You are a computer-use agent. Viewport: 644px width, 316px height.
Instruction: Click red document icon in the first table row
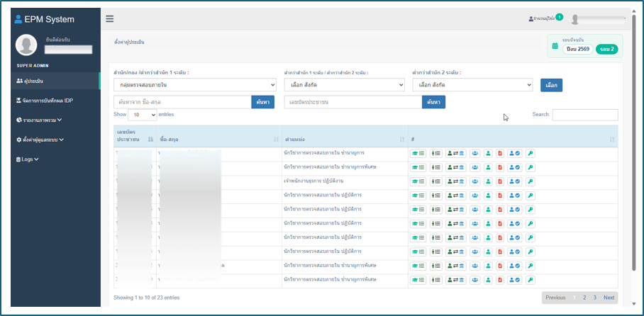coord(500,154)
